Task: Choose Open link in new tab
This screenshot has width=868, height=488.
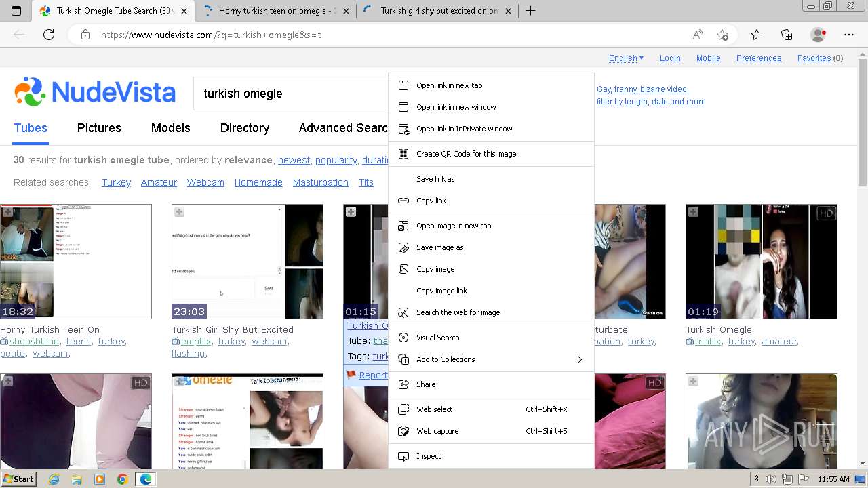Action: tap(491, 85)
